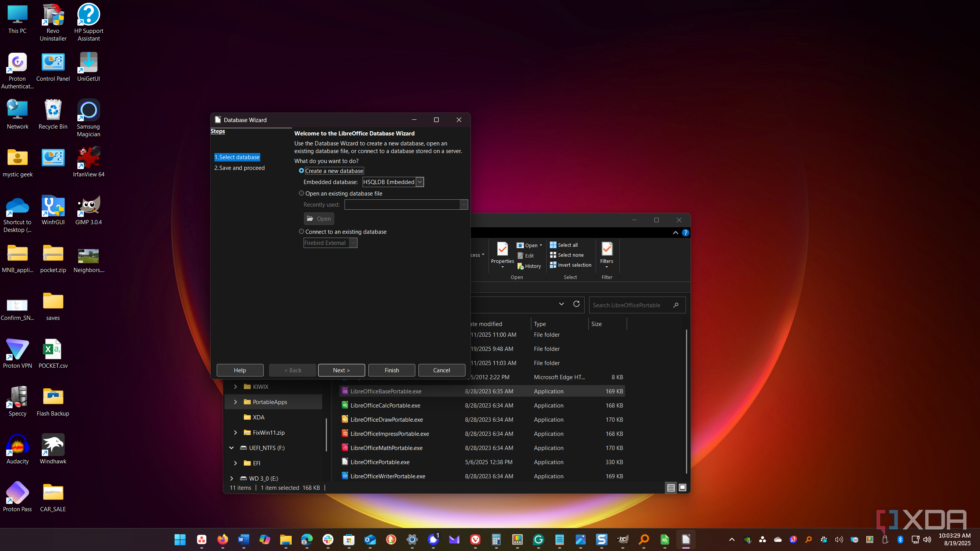Click Invert selection in ribbon
This screenshot has height=551, width=980.
pos(571,265)
